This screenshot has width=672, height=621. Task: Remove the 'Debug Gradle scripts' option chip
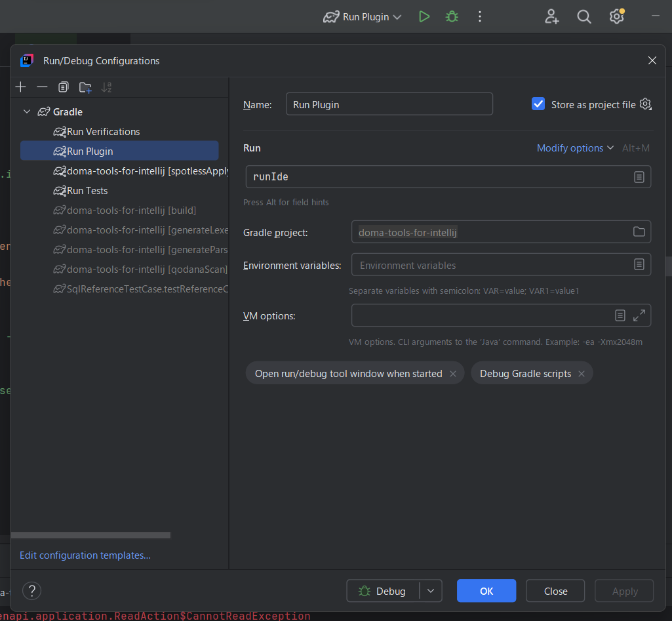click(582, 374)
